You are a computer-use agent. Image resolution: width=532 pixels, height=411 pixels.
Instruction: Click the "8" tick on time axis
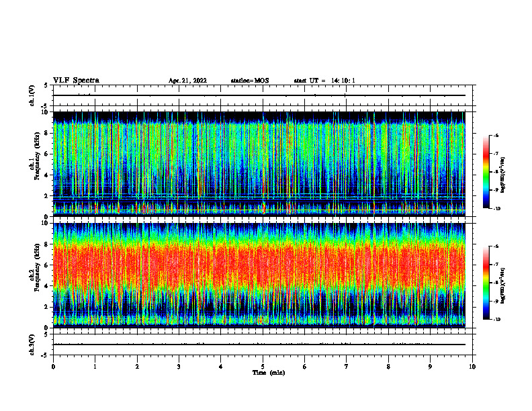[388, 367]
